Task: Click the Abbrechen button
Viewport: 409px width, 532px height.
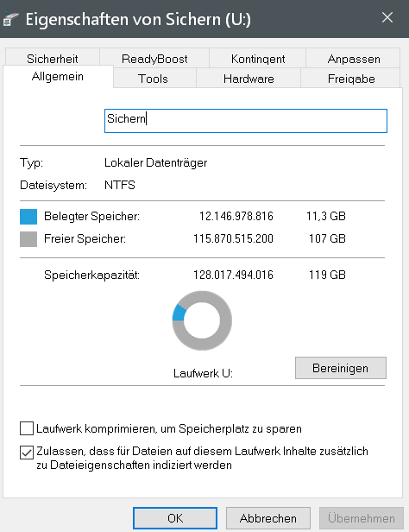Action: click(x=268, y=518)
